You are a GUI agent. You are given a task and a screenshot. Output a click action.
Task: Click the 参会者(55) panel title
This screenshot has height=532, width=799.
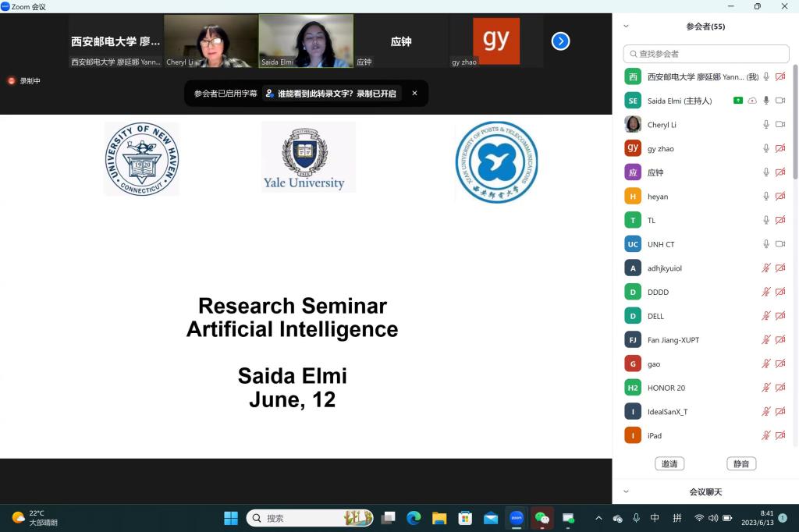click(x=705, y=27)
